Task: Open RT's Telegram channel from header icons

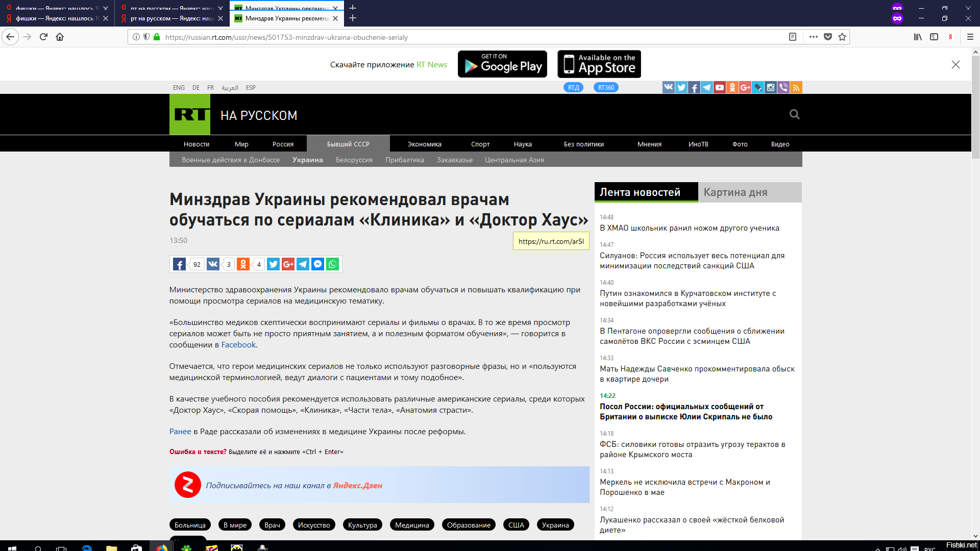Action: [706, 87]
